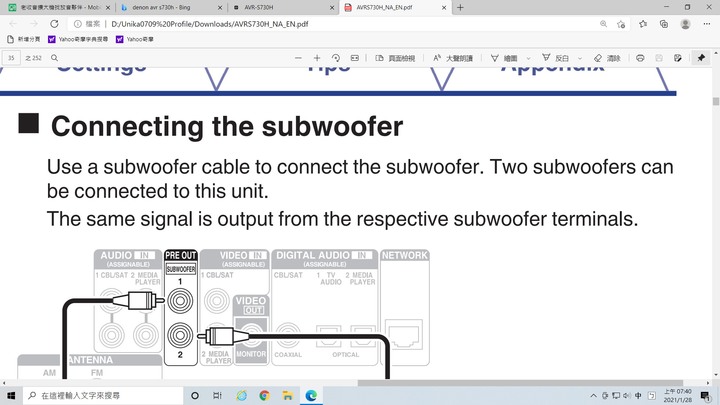
Task: Click the horizontal scrollbar thumb
Action: (520, 383)
